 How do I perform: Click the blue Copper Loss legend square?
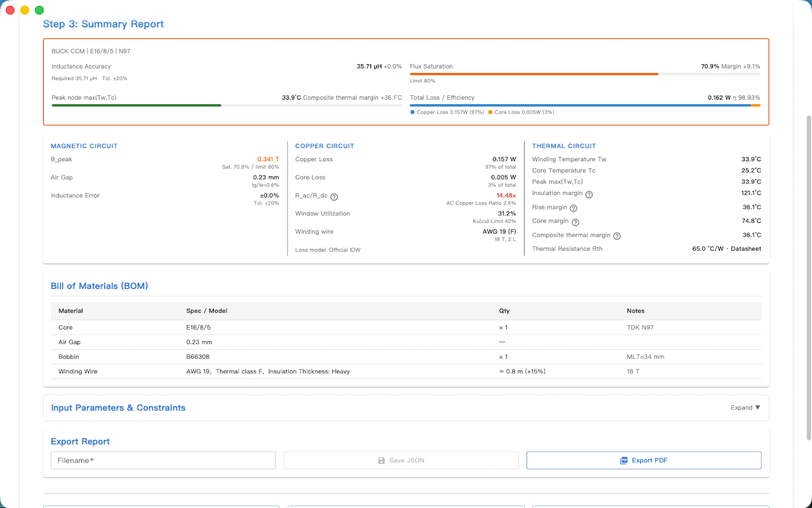412,112
